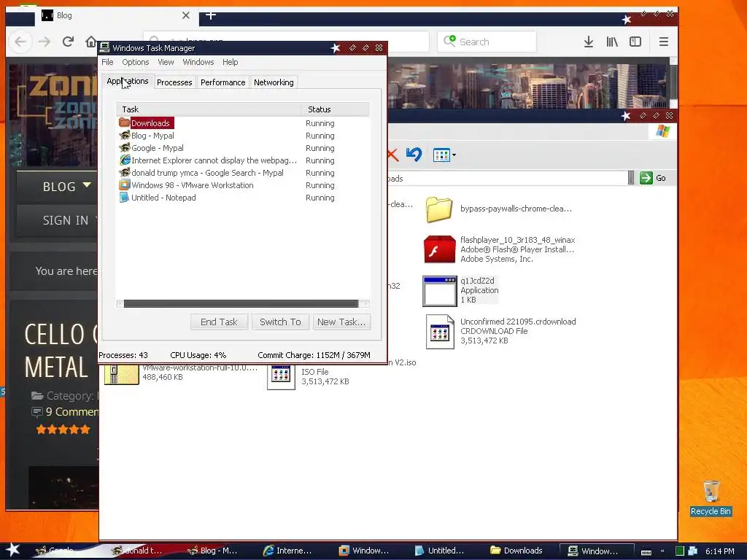This screenshot has height=560, width=747.
Task: Close the Blog browser tab
Action: [186, 15]
